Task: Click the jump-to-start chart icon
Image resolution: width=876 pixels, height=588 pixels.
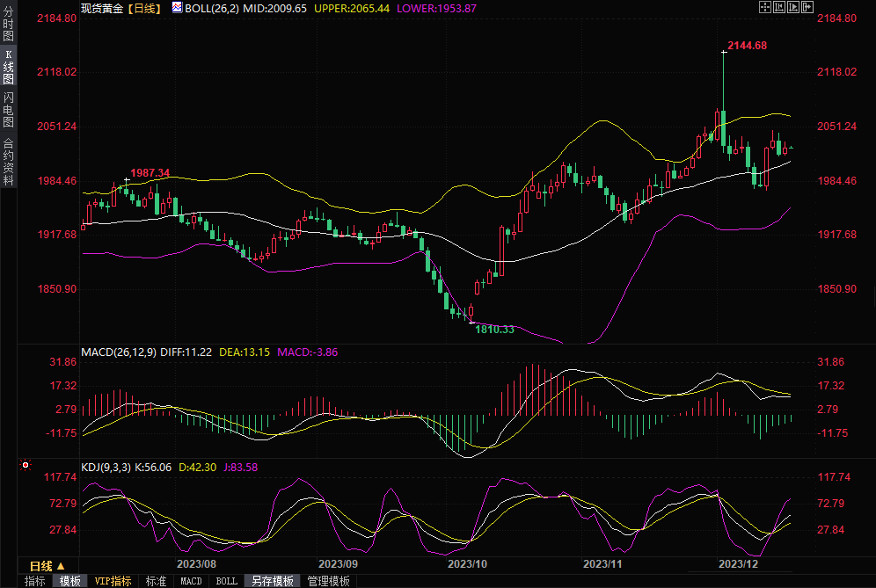Action: [x=778, y=7]
